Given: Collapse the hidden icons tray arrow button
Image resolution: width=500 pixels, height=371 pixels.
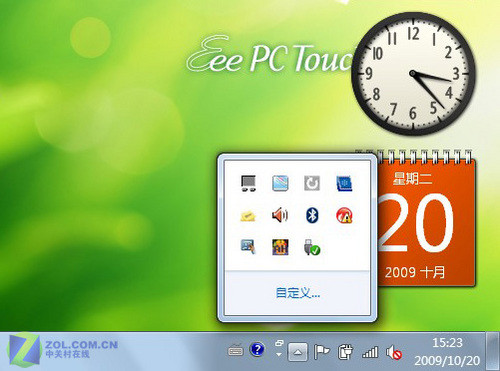Looking at the screenshot, I should point(298,352).
